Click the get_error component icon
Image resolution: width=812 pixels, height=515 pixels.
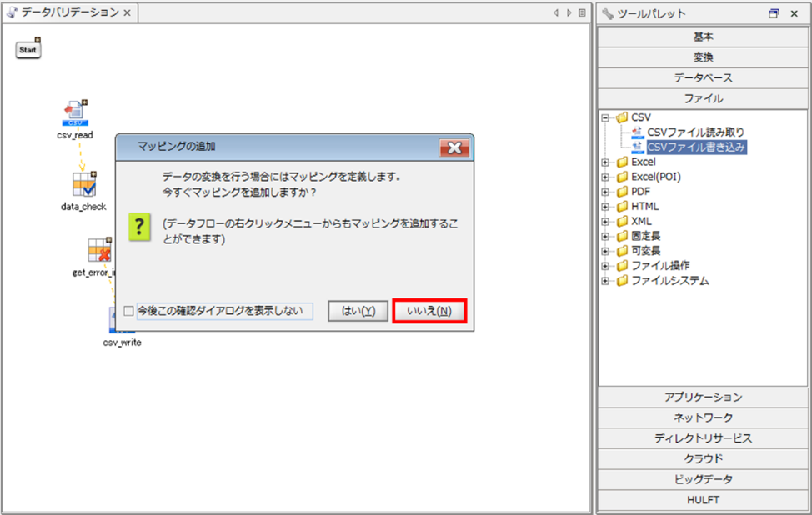[100, 250]
